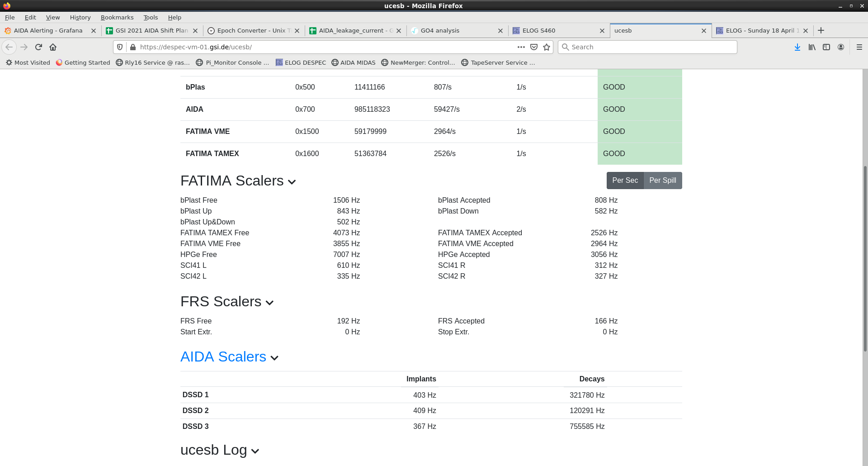
Task: Focus the Search box
Action: click(647, 47)
